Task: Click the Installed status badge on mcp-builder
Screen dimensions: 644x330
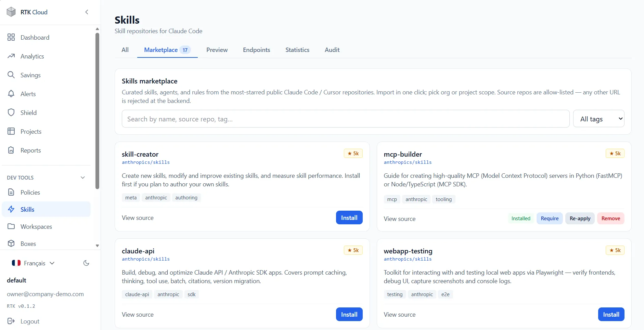Action: (521, 218)
